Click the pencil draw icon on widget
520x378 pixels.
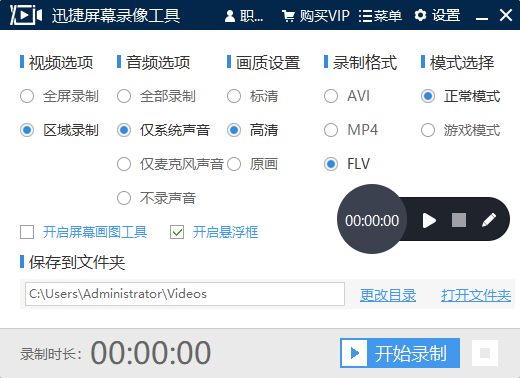489,220
